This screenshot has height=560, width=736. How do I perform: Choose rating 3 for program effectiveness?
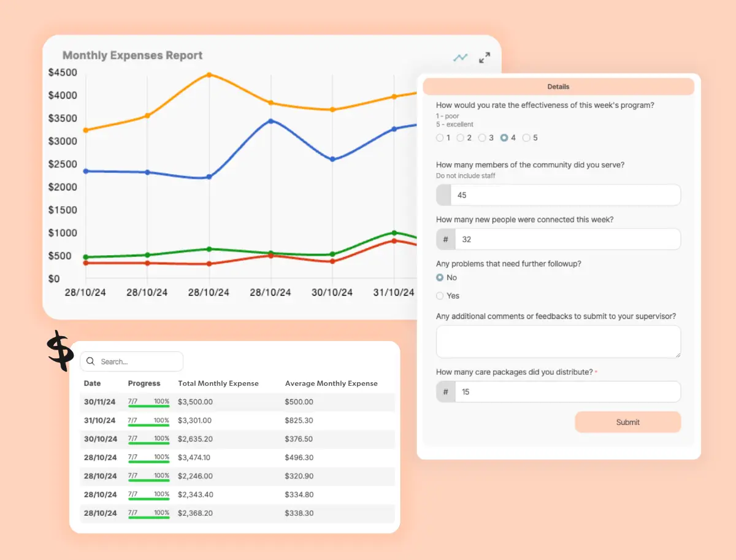483,138
